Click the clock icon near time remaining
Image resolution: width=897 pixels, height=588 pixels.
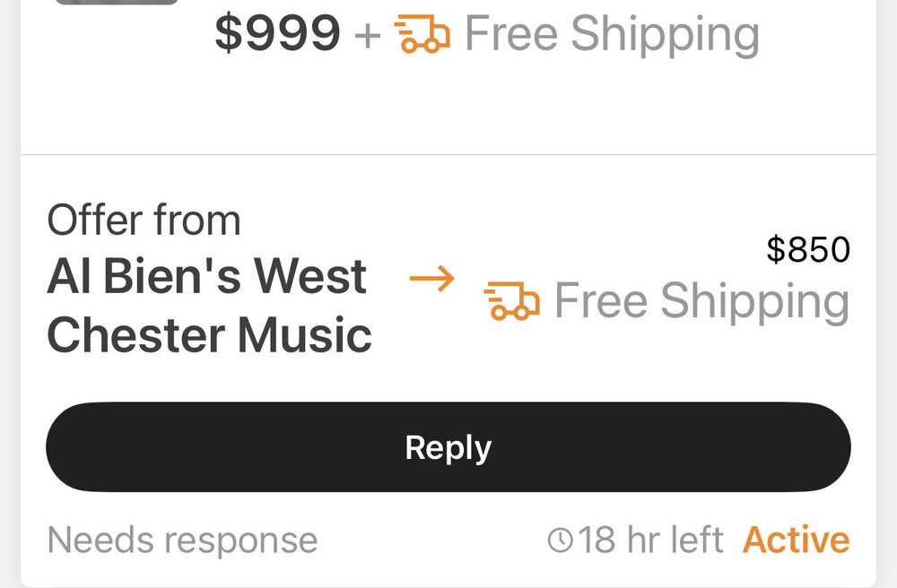point(560,540)
